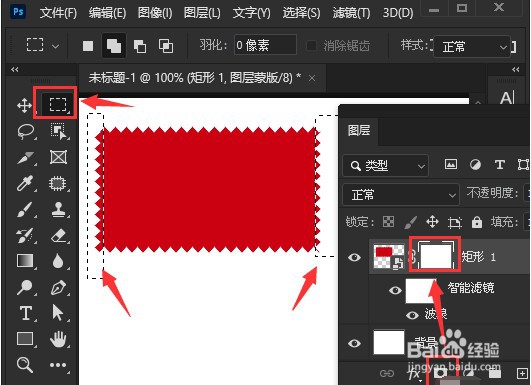Screen dimensions: 531x385
Task: Hide the 波浪 filter effect
Action: point(412,315)
